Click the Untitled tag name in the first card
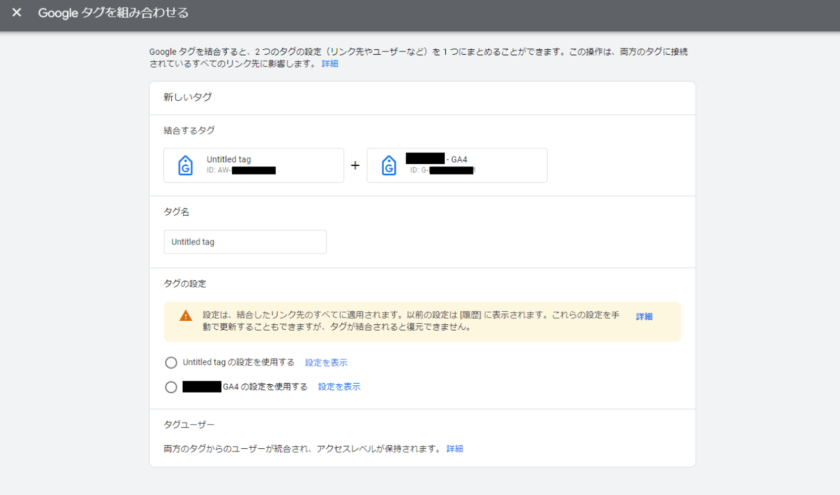Image resolution: width=840 pixels, height=495 pixels. pos(228,159)
